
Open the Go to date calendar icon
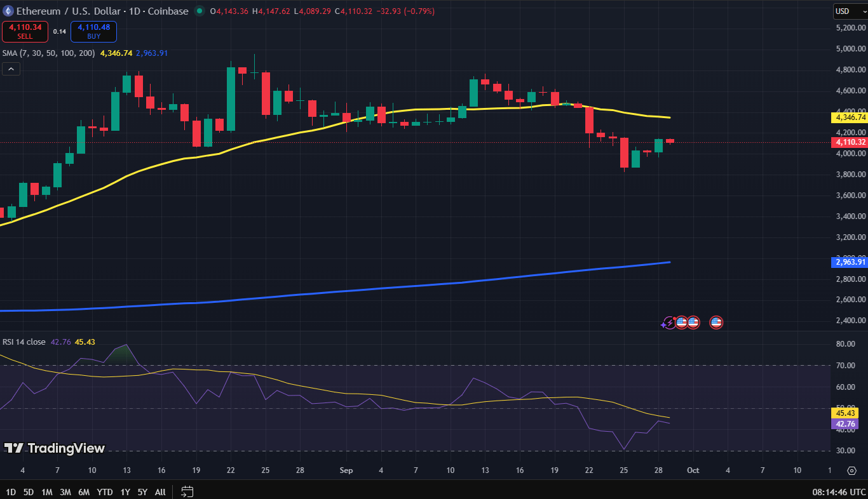pos(187,491)
